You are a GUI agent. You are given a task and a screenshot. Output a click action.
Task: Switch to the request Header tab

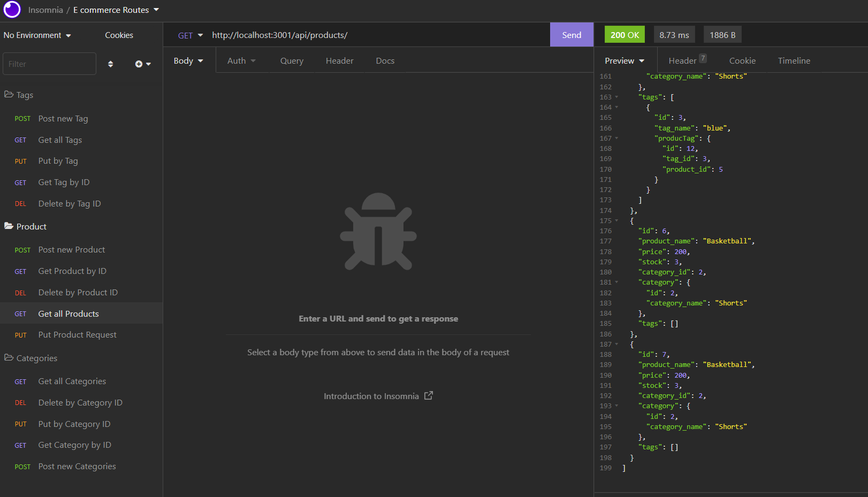(339, 61)
